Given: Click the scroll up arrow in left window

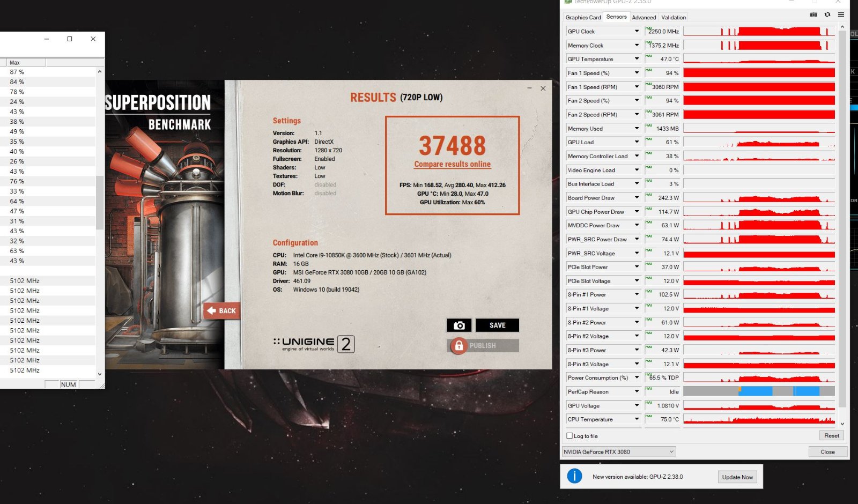Looking at the screenshot, I should click(100, 71).
